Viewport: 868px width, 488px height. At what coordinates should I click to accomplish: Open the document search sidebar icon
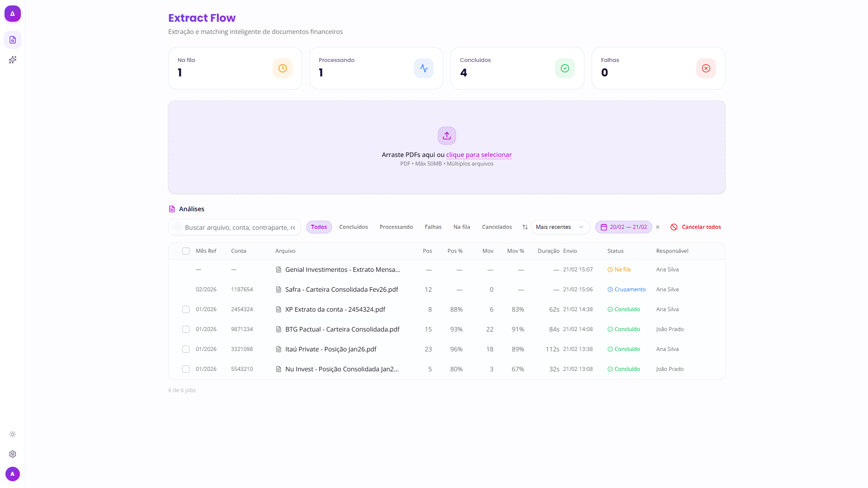click(x=13, y=40)
